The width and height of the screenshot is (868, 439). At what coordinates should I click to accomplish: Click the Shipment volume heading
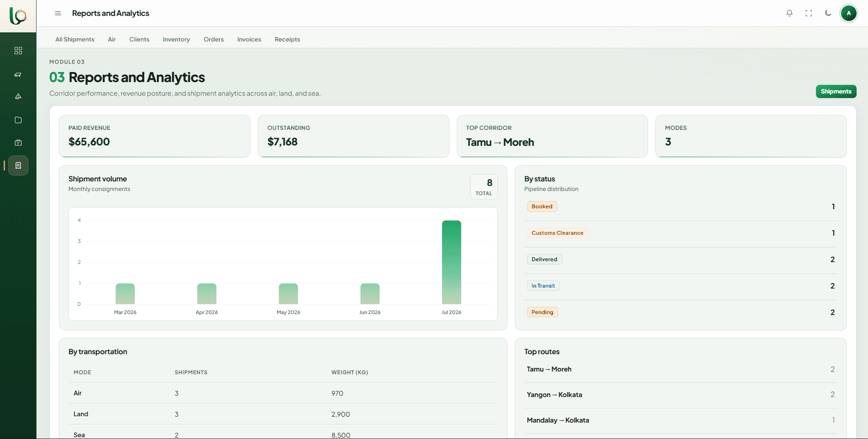coord(98,179)
